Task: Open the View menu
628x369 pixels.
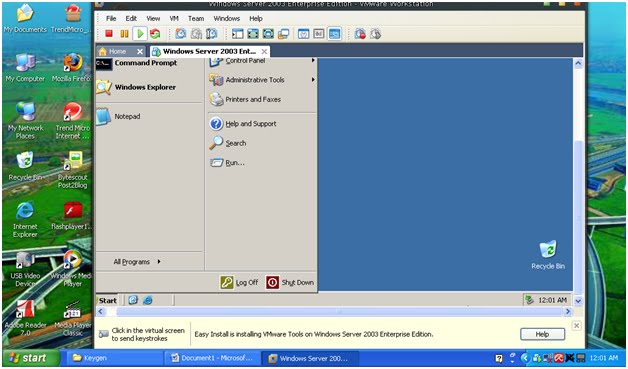Action: tap(153, 18)
